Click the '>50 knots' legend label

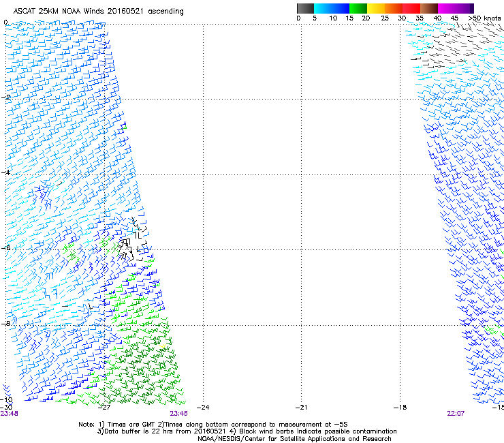[484, 18]
